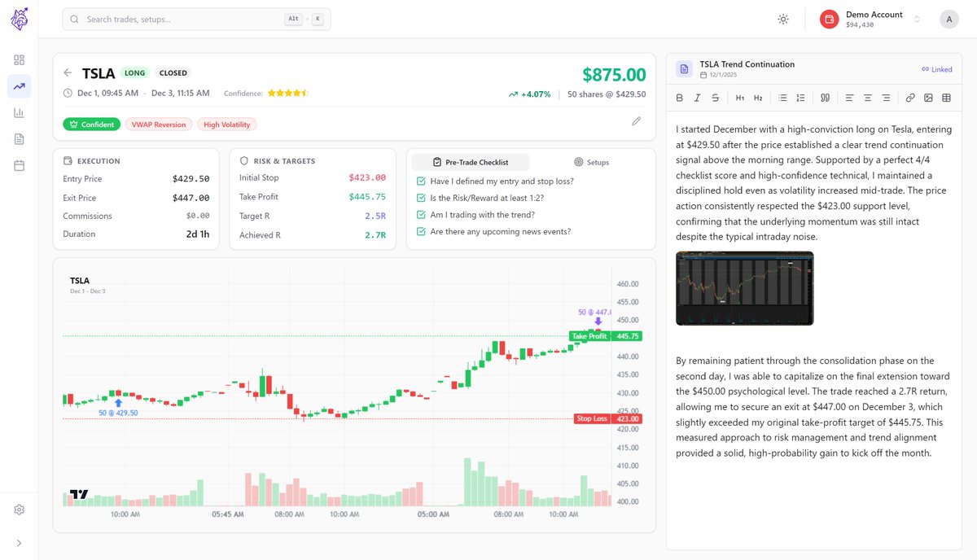Toggle strikethrough formatting
977x560 pixels.
pyautogui.click(x=715, y=98)
